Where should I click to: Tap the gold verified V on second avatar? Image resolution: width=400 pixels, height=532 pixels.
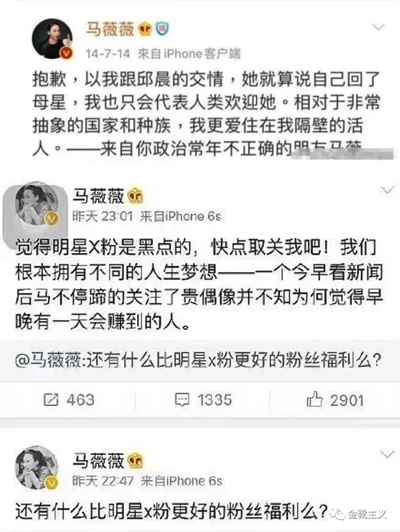(52, 219)
